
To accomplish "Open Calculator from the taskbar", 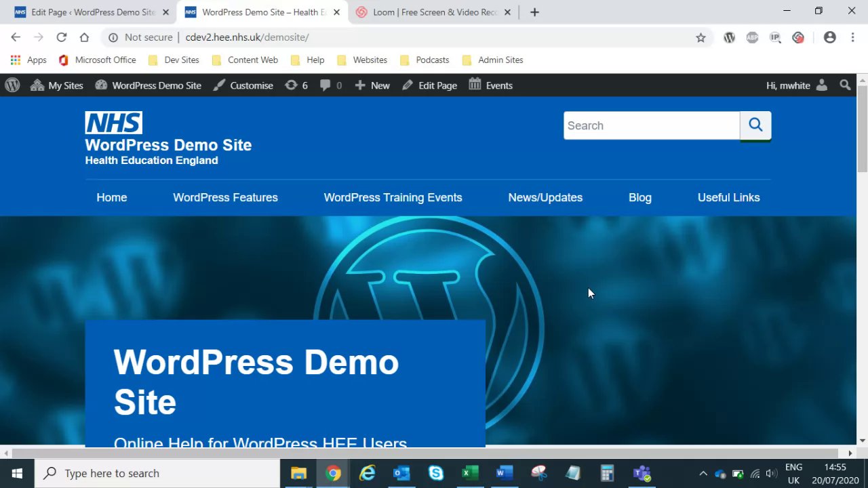I will coord(607,473).
